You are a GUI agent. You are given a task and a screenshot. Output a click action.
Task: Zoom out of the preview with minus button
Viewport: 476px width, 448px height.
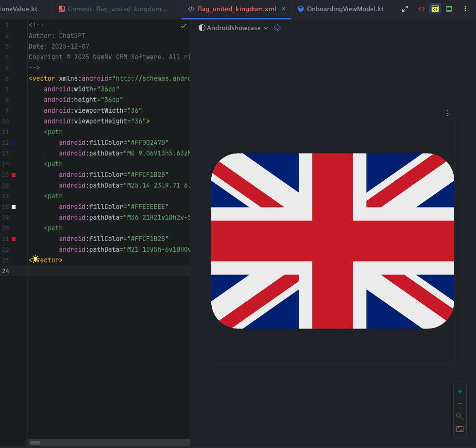459,403
